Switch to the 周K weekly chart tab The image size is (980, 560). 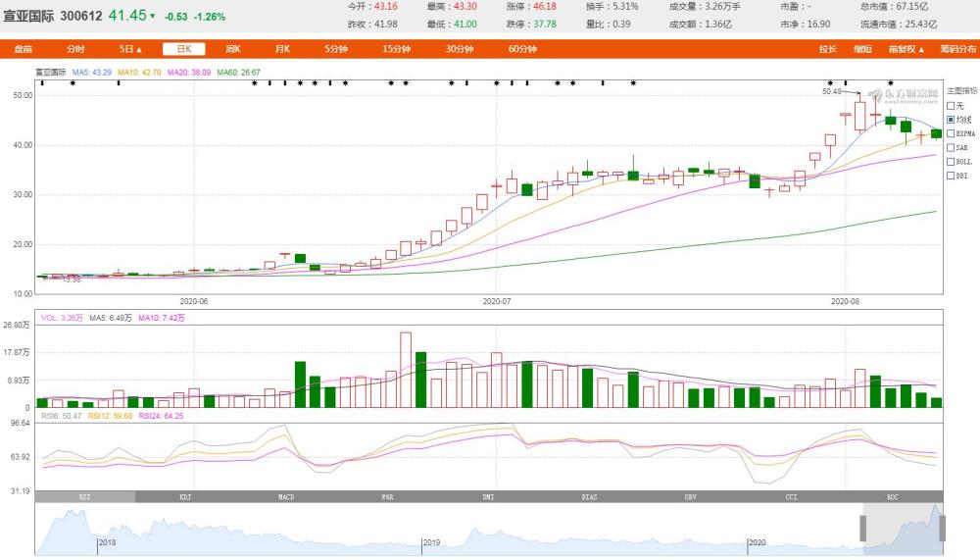coord(233,49)
